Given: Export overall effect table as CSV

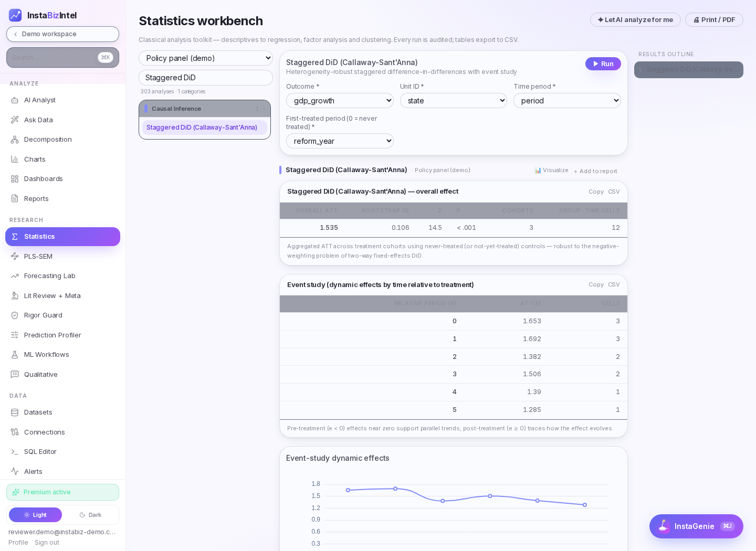Looking at the screenshot, I should point(614,192).
